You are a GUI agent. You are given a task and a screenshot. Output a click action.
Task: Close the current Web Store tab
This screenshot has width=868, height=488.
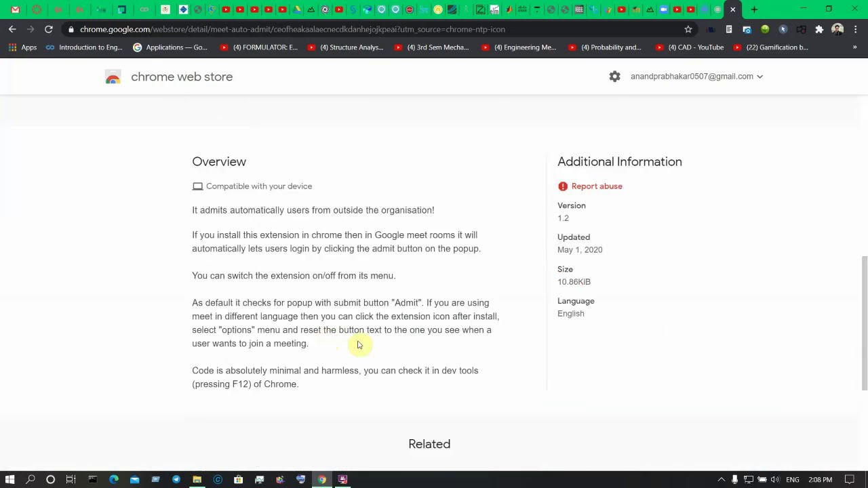pos(732,9)
